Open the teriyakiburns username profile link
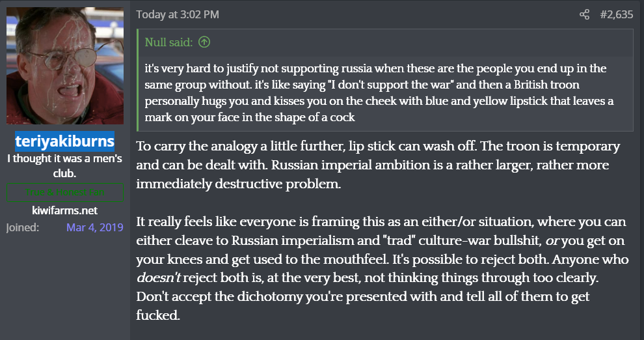Viewport: 644px width, 340px height. point(64,141)
